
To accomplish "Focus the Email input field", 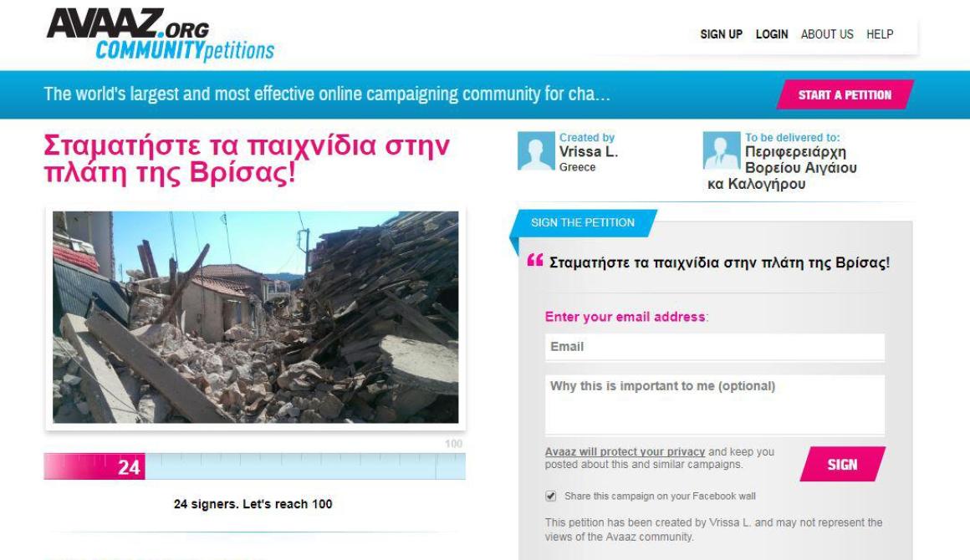I will tap(714, 347).
